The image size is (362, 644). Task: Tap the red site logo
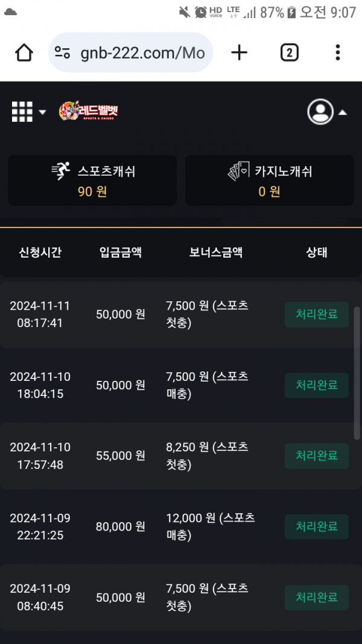[88, 112]
